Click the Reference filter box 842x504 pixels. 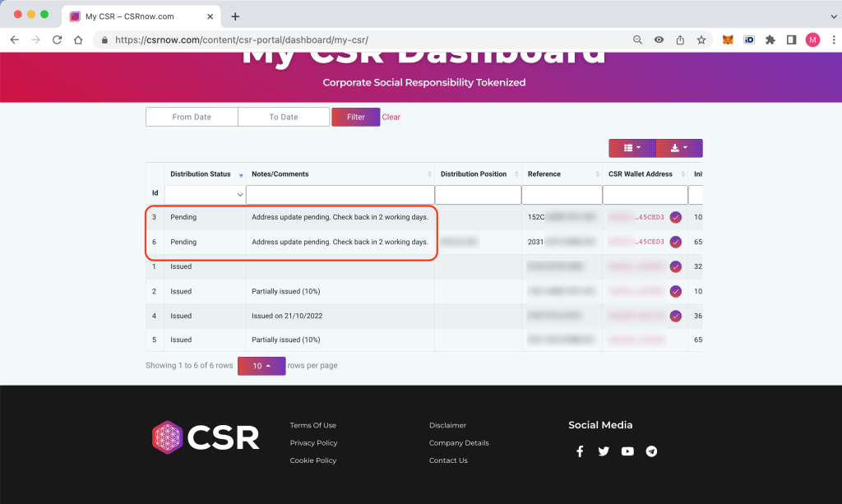point(562,195)
